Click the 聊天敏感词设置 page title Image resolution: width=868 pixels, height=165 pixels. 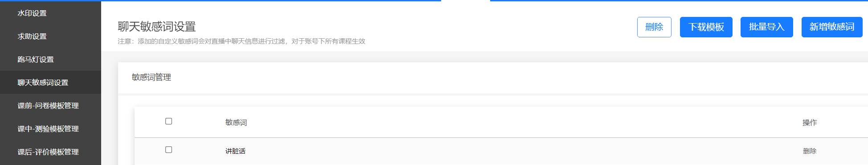click(x=157, y=27)
